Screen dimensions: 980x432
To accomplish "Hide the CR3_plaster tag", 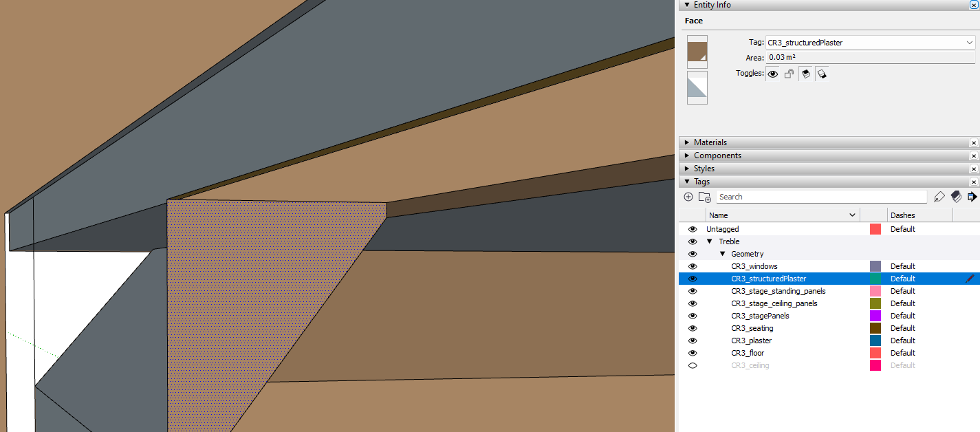I will [x=693, y=341].
